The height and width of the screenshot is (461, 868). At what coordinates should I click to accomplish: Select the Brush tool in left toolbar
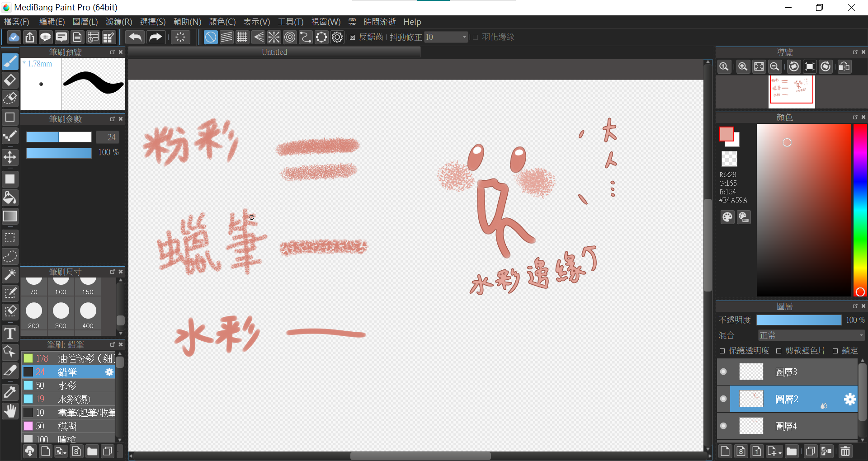click(x=10, y=61)
